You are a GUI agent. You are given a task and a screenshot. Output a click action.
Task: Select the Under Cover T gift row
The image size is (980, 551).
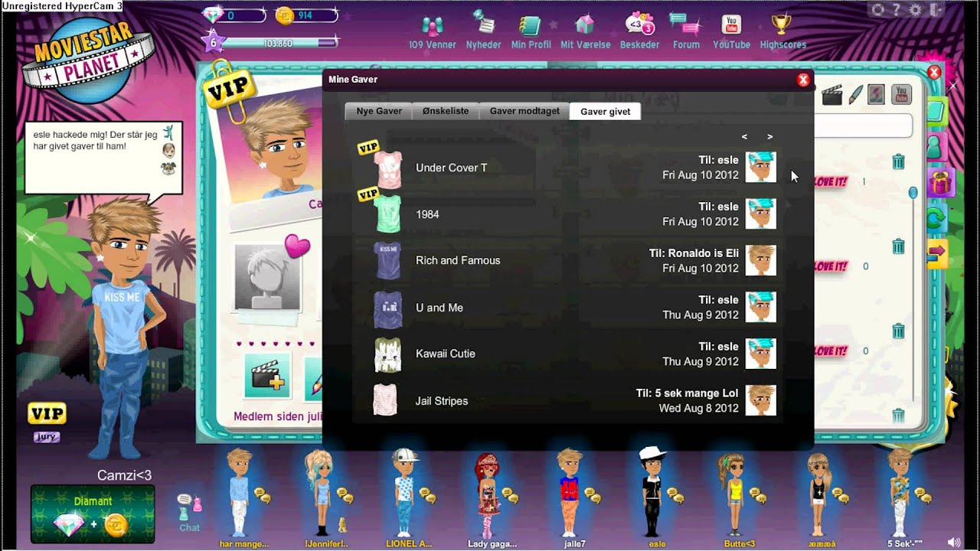[568, 168]
